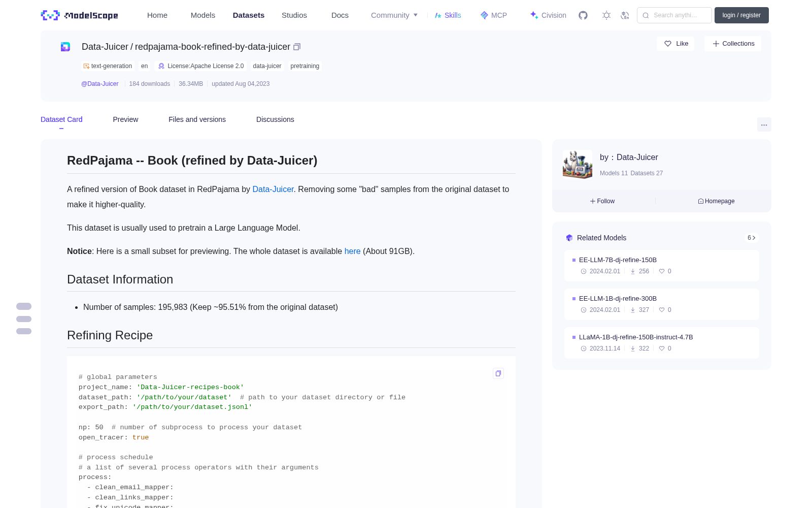Viewport: 812px width, 508px height.
Task: Open the Docs nav item
Action: [340, 15]
